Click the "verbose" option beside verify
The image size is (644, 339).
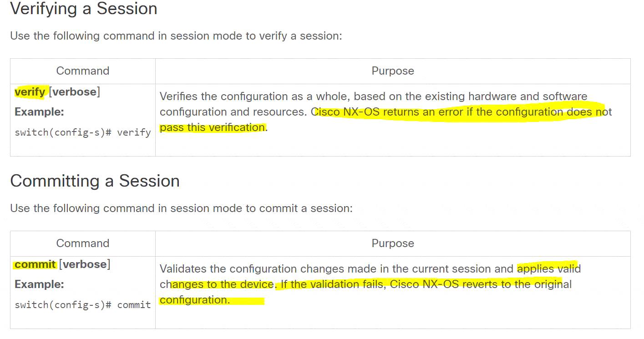74,92
